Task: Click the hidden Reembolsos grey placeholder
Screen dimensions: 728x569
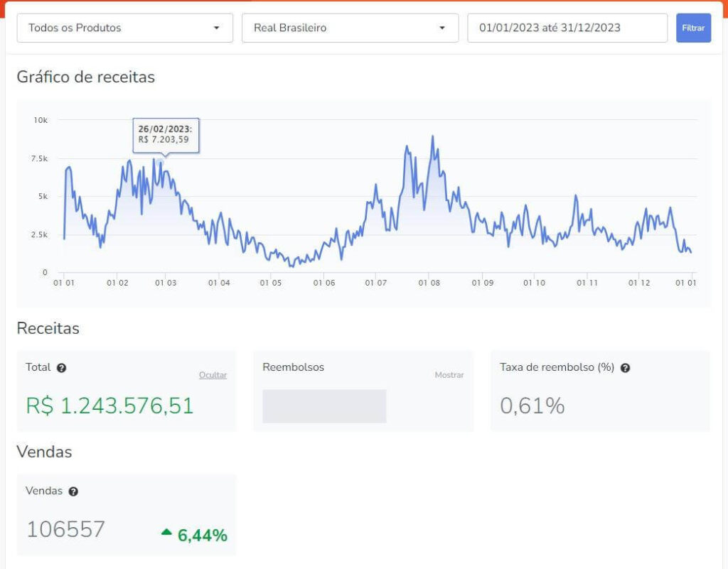Action: [324, 406]
